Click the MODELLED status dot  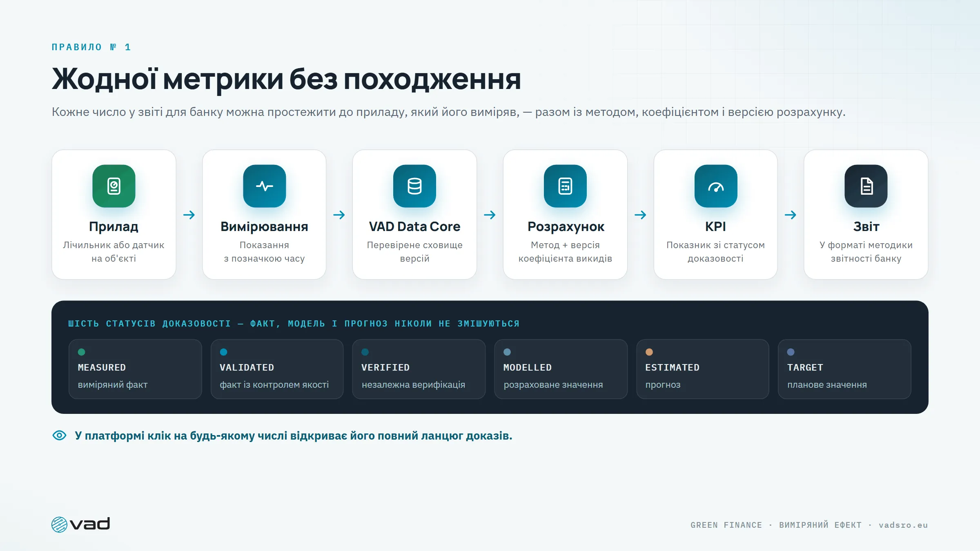click(x=507, y=352)
